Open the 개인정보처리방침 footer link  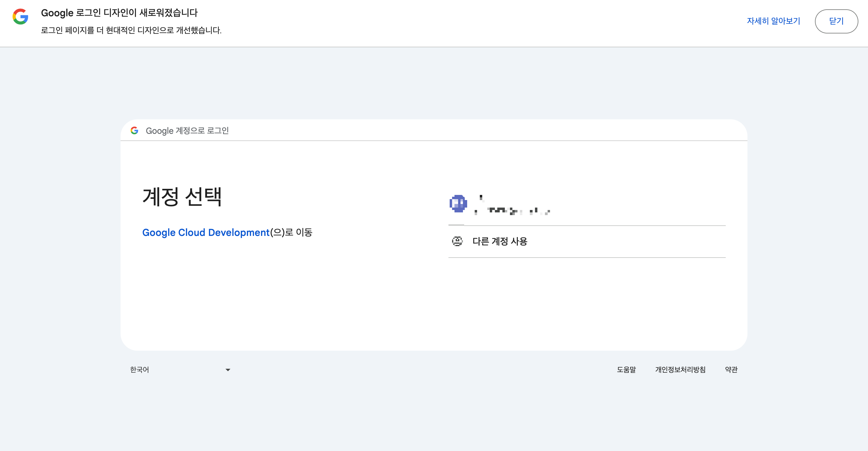click(680, 369)
